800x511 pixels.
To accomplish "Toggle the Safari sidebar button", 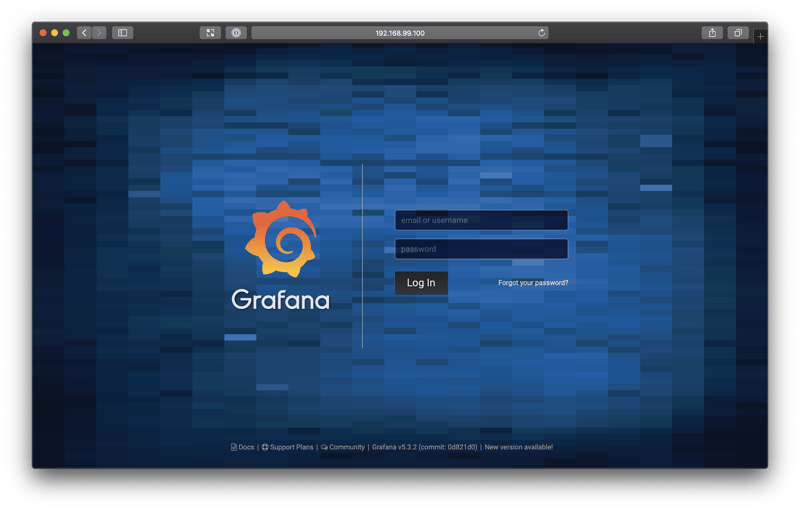I will click(122, 33).
